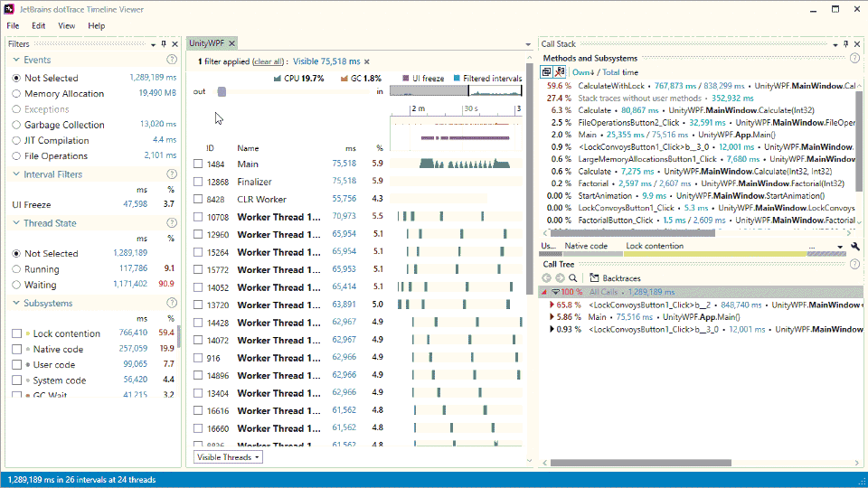Remove the Visible 75,518 ms filter
Screen dimensions: 868x488
(x=366, y=61)
